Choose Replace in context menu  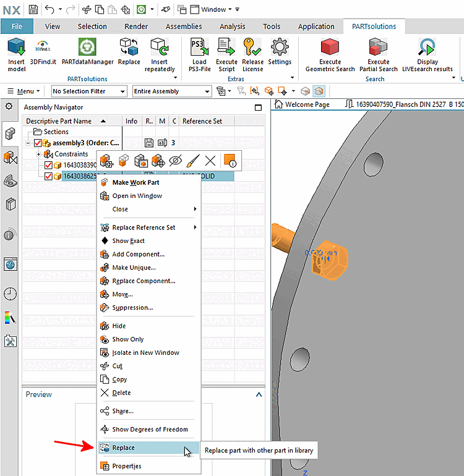tap(149, 448)
